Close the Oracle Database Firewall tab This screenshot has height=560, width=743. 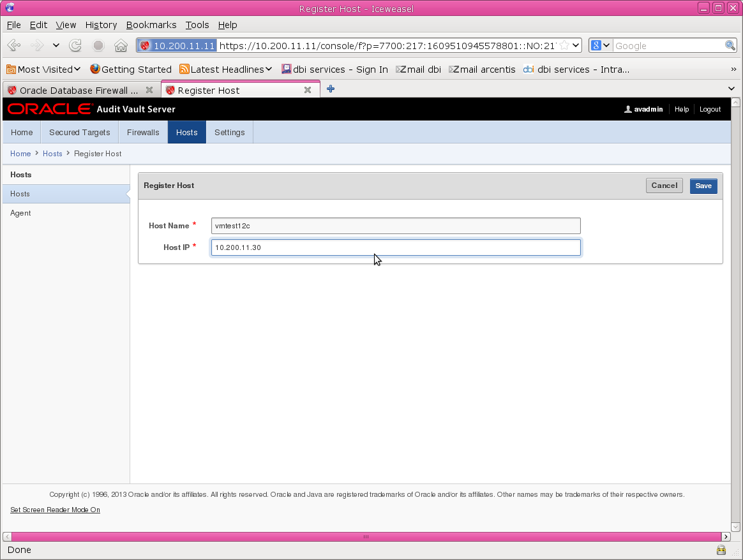pos(149,90)
